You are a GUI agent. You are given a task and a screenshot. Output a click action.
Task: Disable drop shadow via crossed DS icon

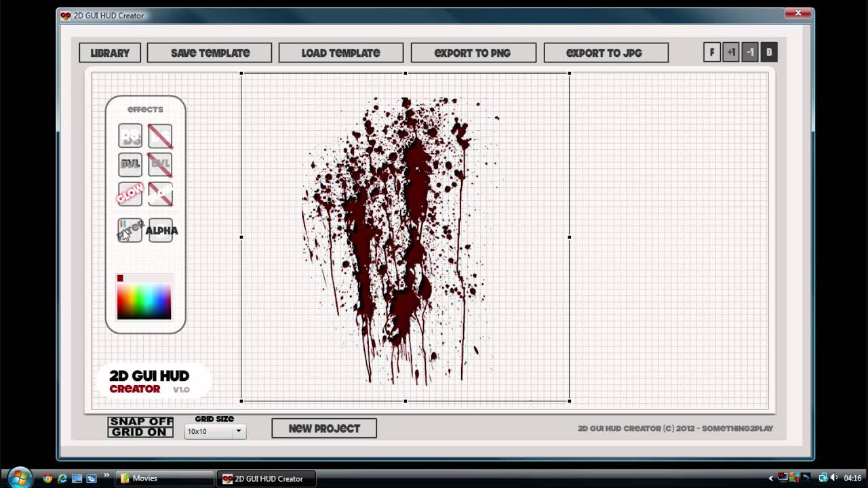tap(160, 136)
